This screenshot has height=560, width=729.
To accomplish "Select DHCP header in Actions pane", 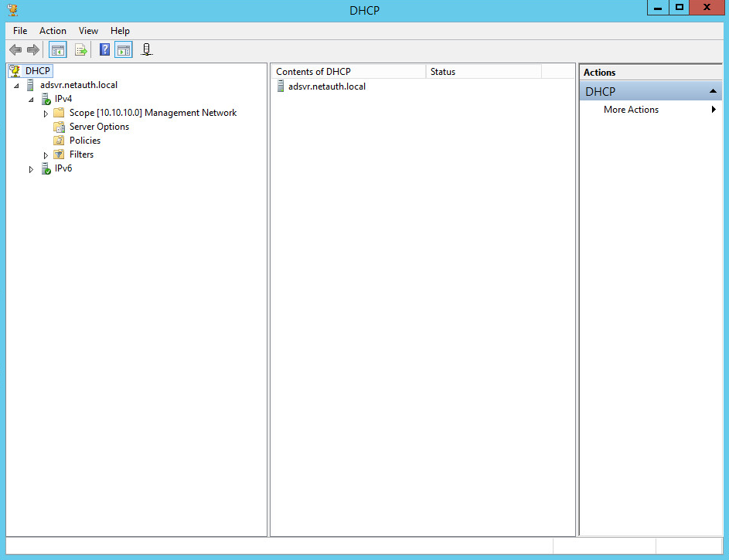I will (x=650, y=91).
